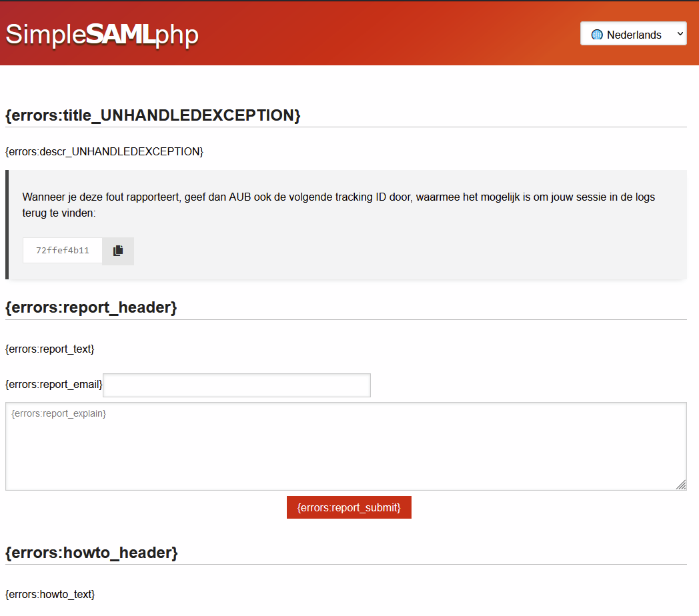Click the {errors:howto_text} paragraph

point(50,595)
